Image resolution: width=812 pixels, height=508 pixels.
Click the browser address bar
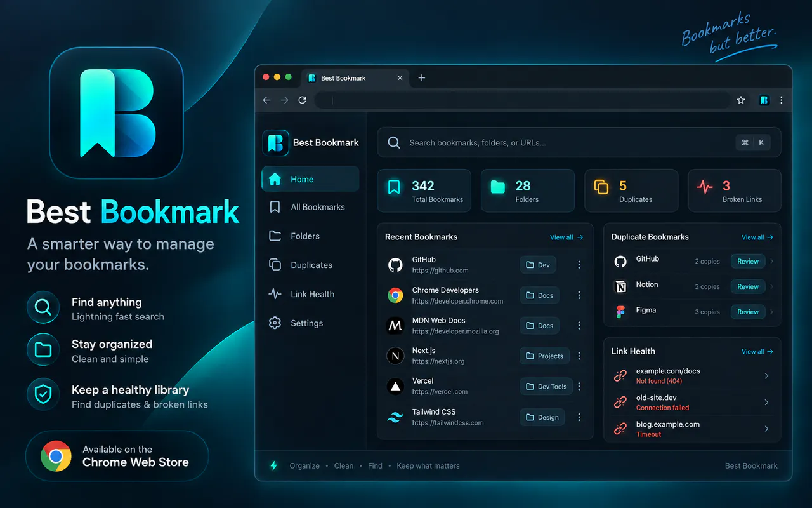pyautogui.click(x=523, y=100)
